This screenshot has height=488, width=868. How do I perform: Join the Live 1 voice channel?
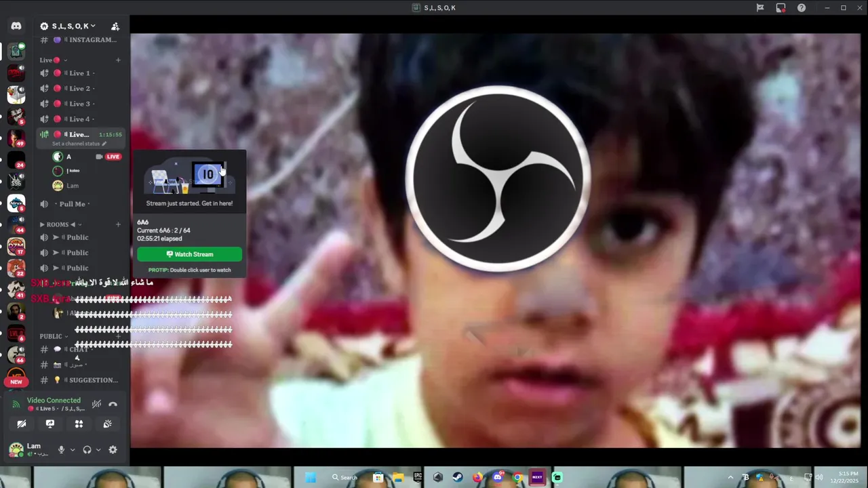click(80, 73)
